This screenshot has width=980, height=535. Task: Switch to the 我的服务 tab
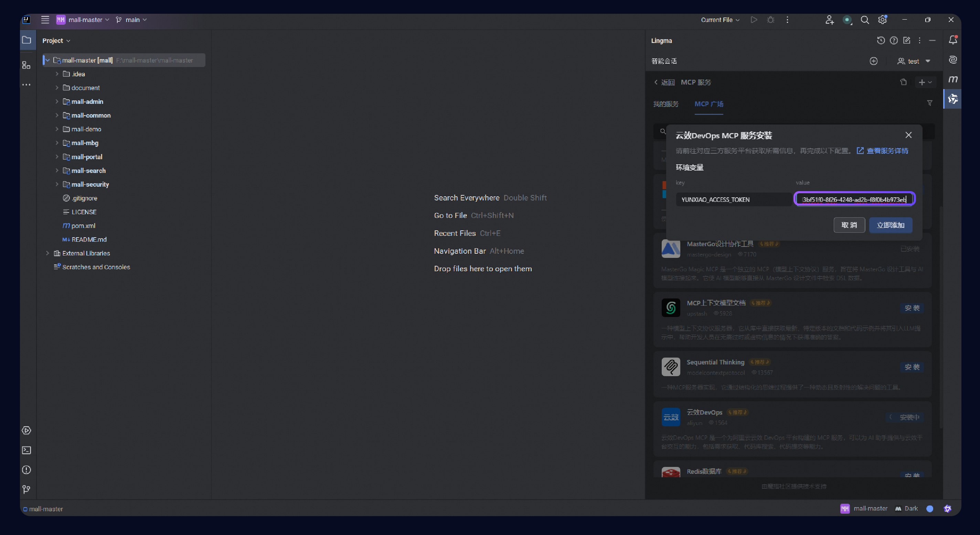666,104
